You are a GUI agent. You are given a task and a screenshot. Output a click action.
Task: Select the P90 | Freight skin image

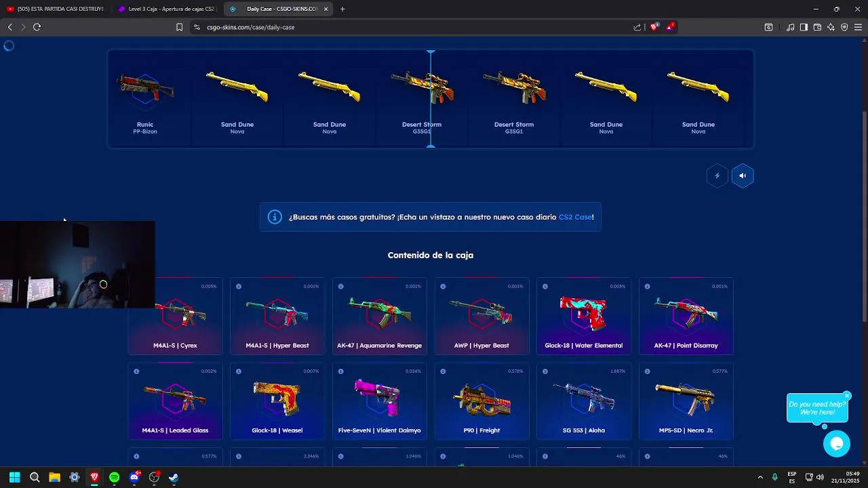481,400
